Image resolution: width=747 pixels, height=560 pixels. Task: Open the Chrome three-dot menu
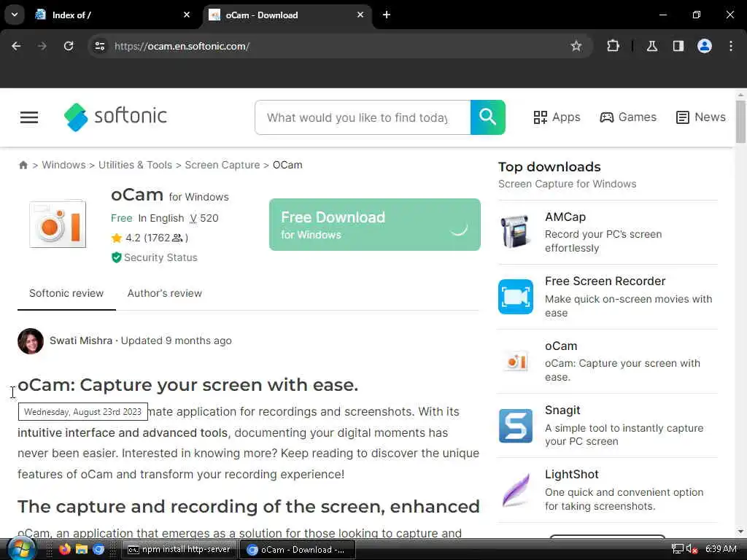coord(731,46)
